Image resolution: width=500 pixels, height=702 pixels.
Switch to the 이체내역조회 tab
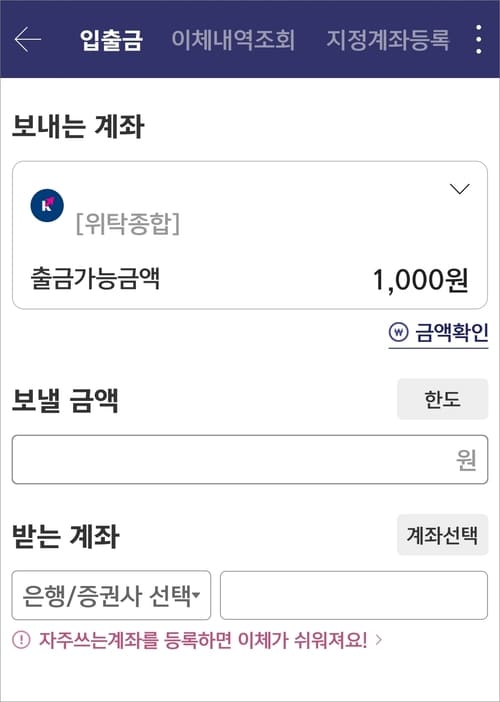point(233,40)
